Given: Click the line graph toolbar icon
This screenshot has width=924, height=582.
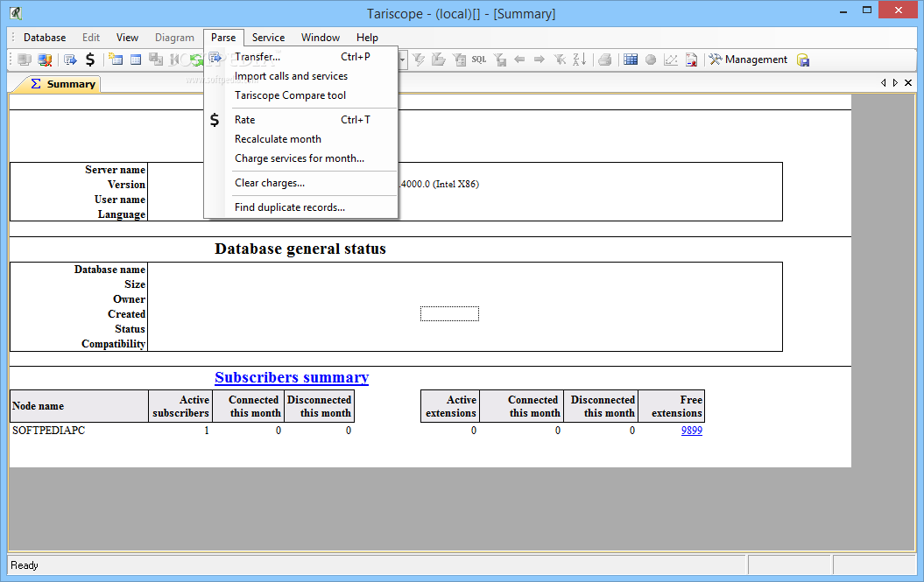Looking at the screenshot, I should pyautogui.click(x=671, y=60).
